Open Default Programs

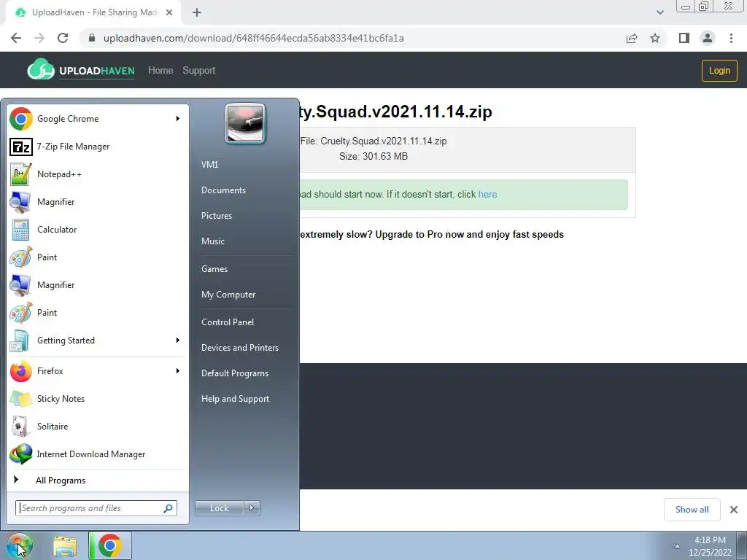(234, 373)
